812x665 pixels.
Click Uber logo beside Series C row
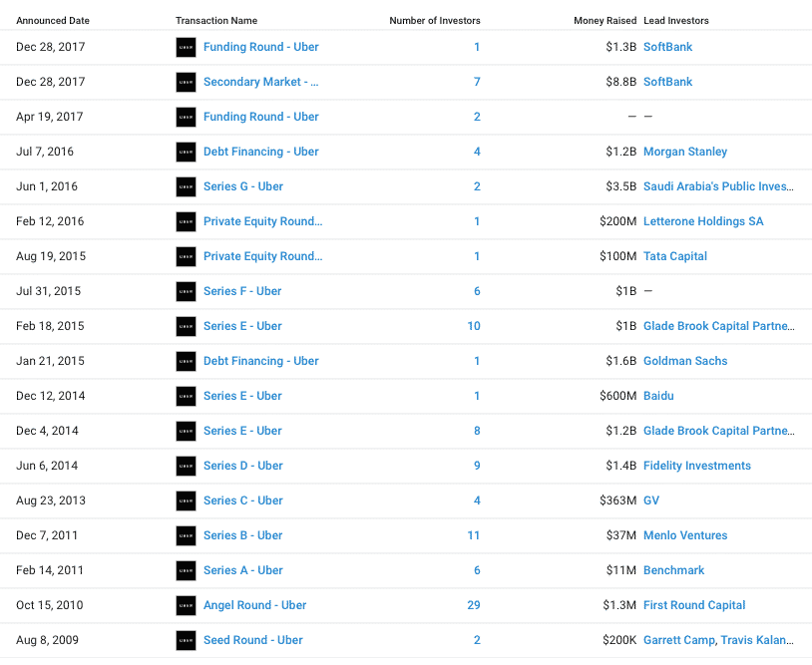point(186,500)
